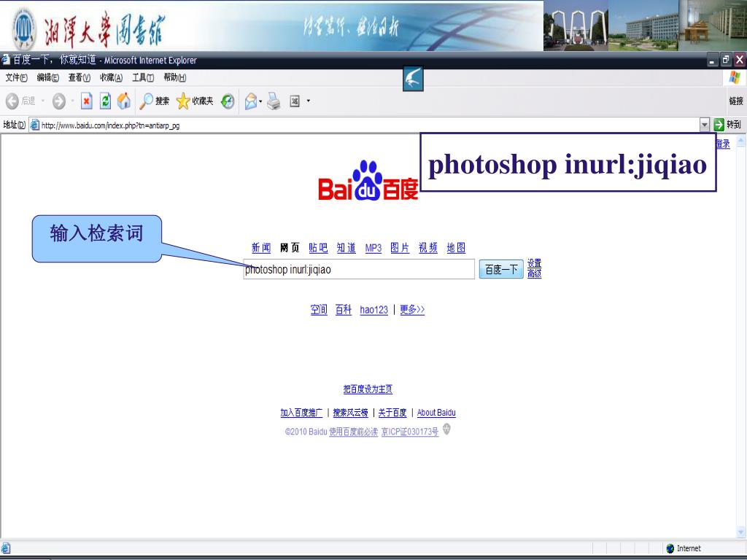Open the Search (搜索) toolbar button
747x560 pixels.
[x=155, y=101]
